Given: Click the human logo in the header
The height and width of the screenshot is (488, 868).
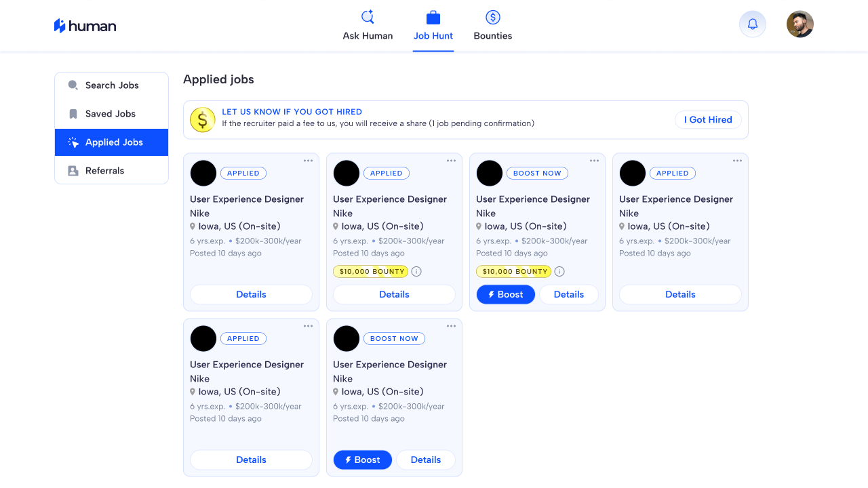Looking at the screenshot, I should point(85,26).
